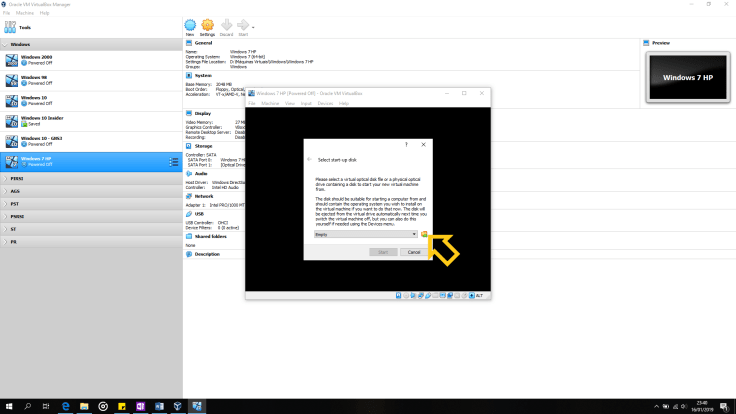Collapse the Windows group in the VM list
Screen dimensions: 736x414
tap(4, 45)
